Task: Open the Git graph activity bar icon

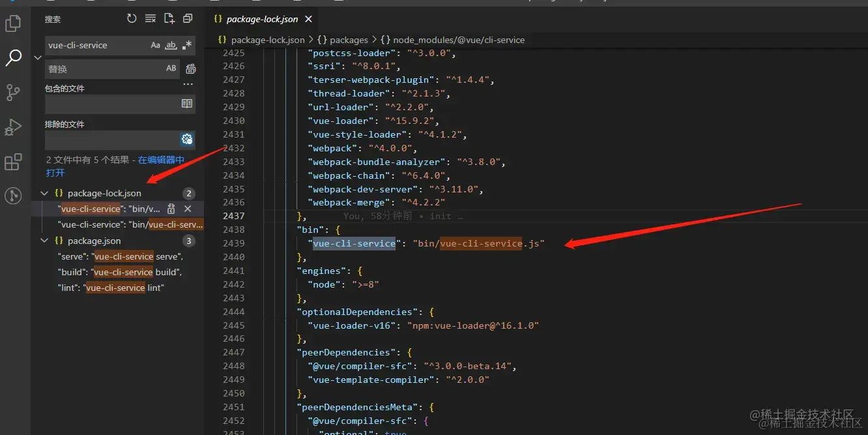Action: coord(13,196)
